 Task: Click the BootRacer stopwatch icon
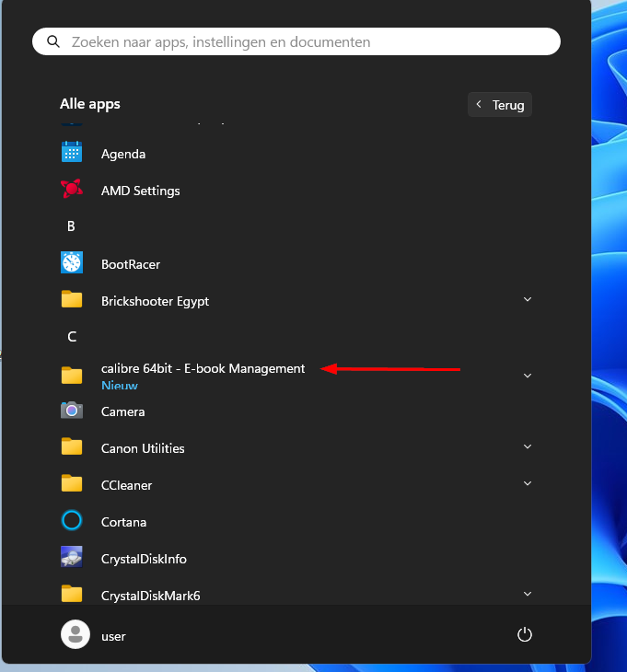(72, 263)
